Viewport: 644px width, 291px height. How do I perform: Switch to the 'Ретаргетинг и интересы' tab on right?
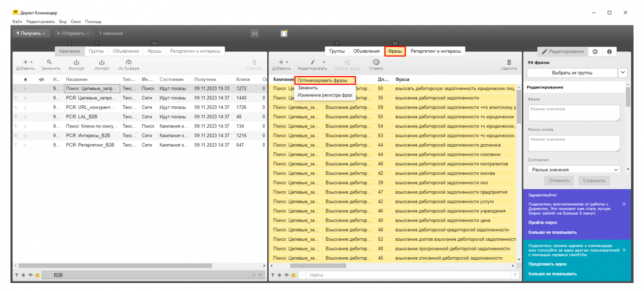[x=436, y=52]
